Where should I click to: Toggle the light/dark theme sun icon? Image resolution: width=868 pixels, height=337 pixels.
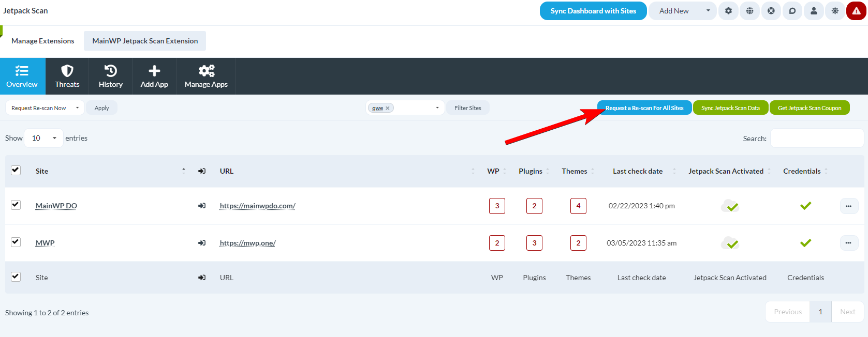click(835, 11)
